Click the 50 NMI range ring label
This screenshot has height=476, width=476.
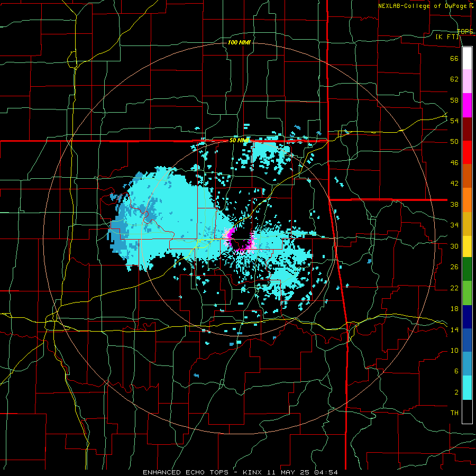coord(239,140)
